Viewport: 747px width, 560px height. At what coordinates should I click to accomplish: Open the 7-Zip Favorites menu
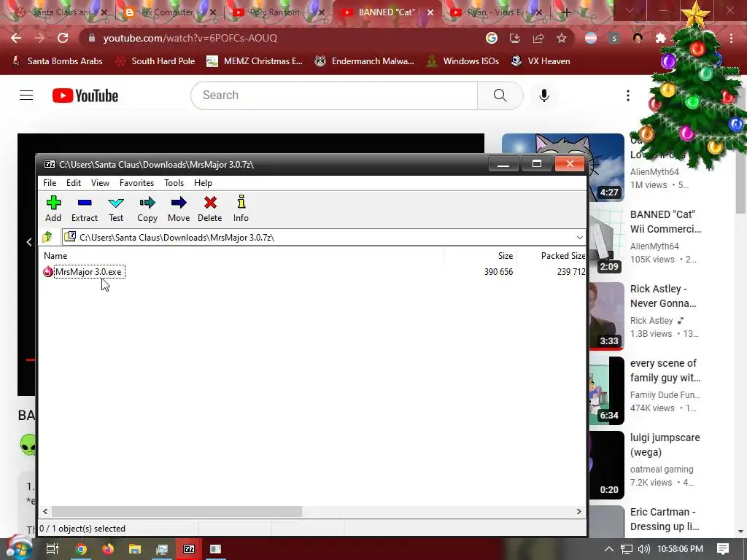pos(136,183)
